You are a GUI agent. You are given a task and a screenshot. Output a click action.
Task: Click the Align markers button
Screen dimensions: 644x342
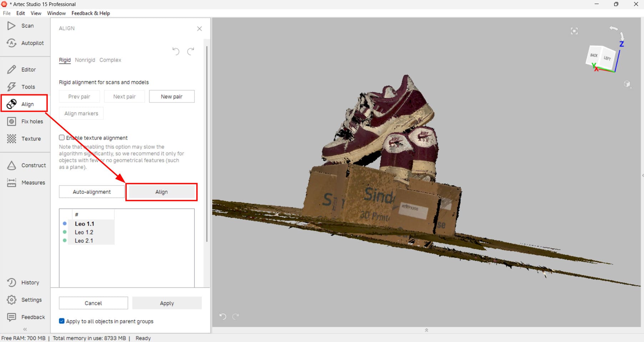tap(81, 114)
